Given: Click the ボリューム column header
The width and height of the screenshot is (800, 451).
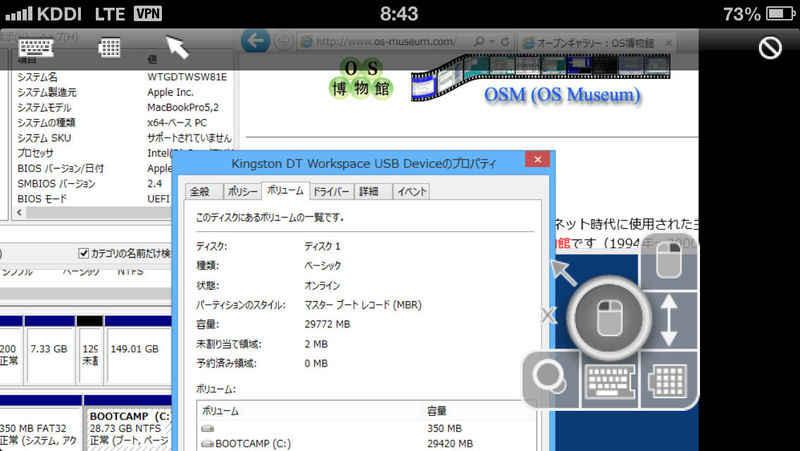Looking at the screenshot, I should pos(310,411).
